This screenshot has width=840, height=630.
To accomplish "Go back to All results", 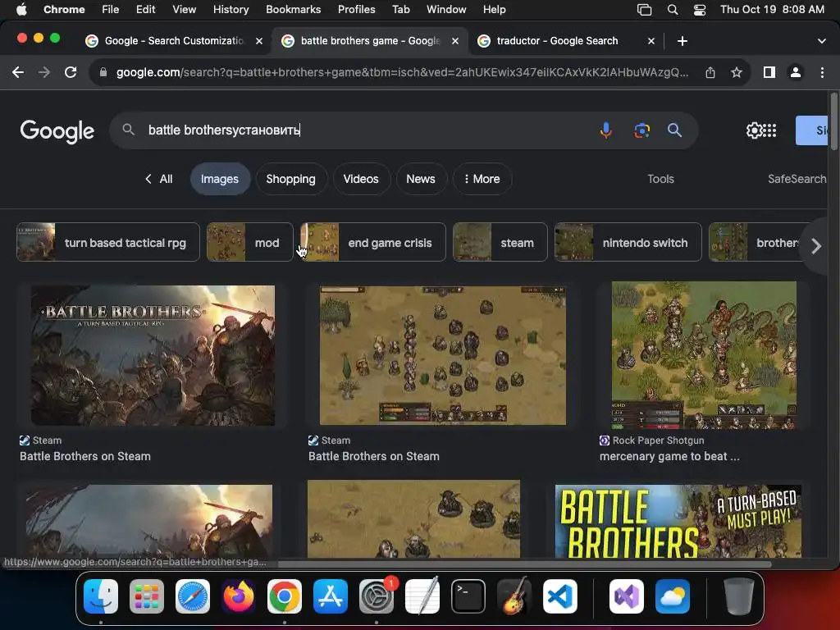I will [159, 179].
